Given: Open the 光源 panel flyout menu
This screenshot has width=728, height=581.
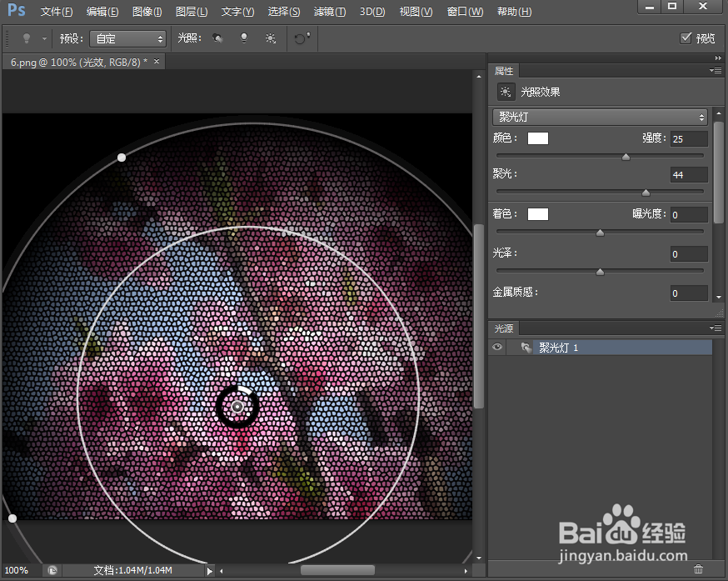Looking at the screenshot, I should pyautogui.click(x=716, y=328).
